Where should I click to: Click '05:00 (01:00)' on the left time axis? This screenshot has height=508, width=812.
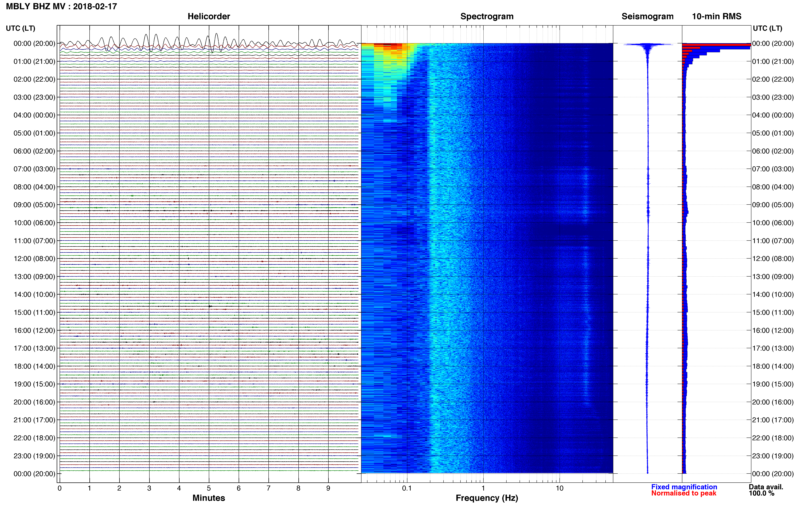point(34,133)
